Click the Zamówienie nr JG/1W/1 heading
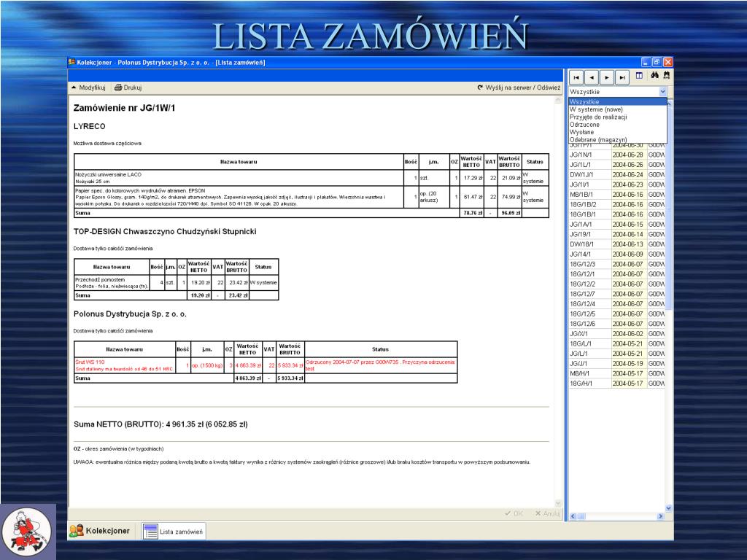 coord(124,108)
